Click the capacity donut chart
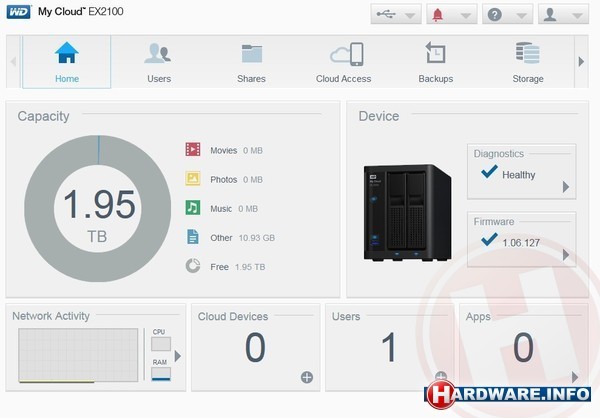The height and width of the screenshot is (418, 600). [x=98, y=209]
